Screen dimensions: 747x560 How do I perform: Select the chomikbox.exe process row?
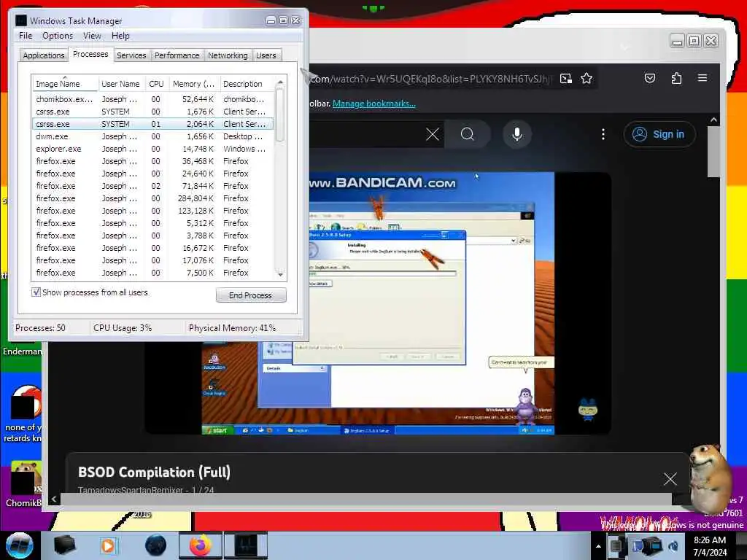(152, 99)
